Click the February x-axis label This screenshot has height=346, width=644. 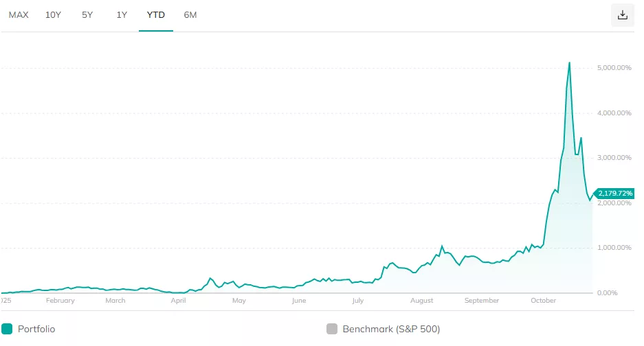coord(60,301)
